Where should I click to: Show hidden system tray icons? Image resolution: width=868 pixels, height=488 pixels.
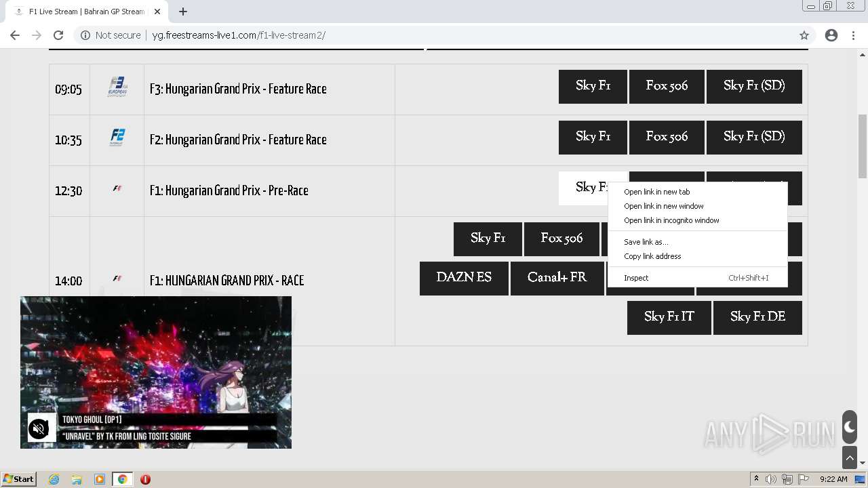pyautogui.click(x=756, y=479)
